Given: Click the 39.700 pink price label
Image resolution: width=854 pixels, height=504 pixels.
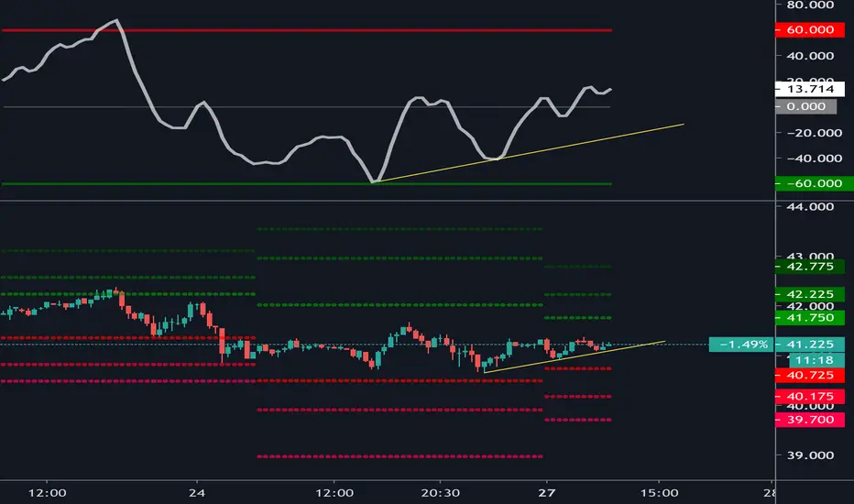Looking at the screenshot, I should point(809,420).
